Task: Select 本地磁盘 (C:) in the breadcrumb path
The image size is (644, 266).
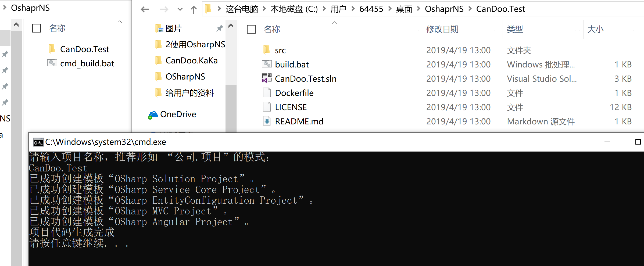Action: tap(294, 9)
